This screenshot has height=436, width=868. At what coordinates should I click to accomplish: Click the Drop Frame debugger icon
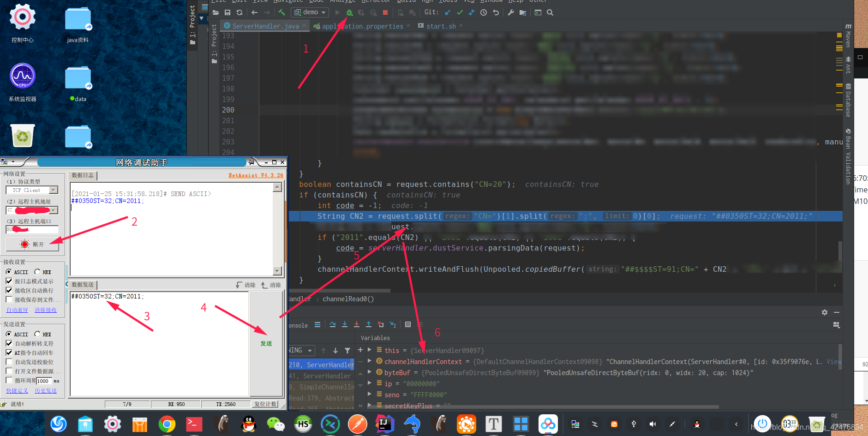coord(381,325)
